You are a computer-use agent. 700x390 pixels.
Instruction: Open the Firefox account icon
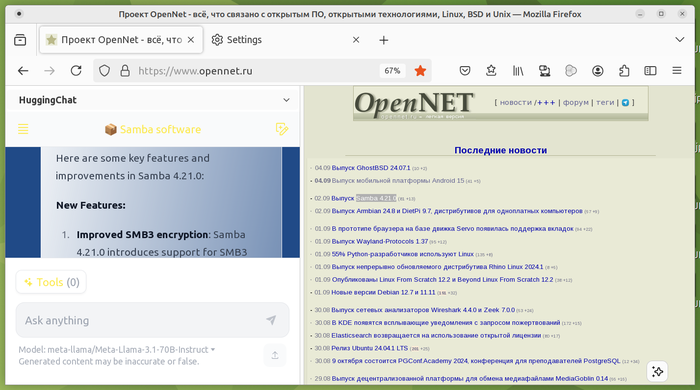[597, 71]
